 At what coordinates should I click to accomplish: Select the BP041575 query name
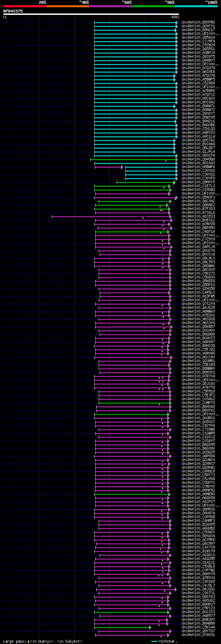click(13, 11)
